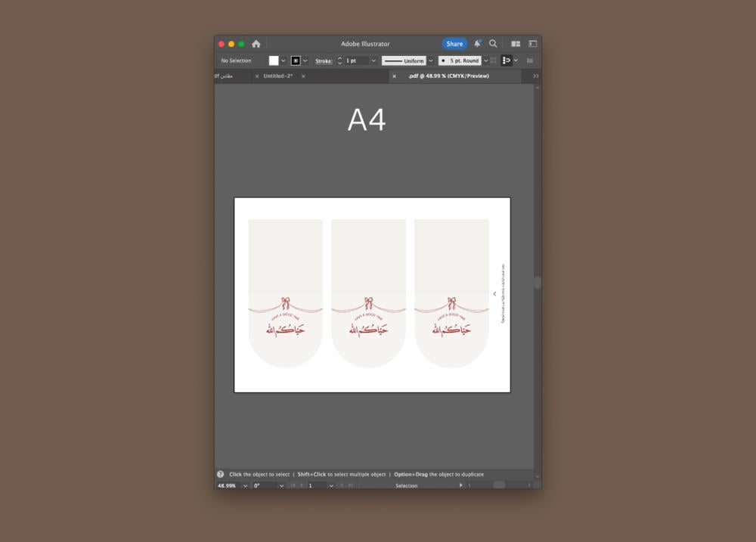
Task: Select the white fill color swatch
Action: point(274,60)
